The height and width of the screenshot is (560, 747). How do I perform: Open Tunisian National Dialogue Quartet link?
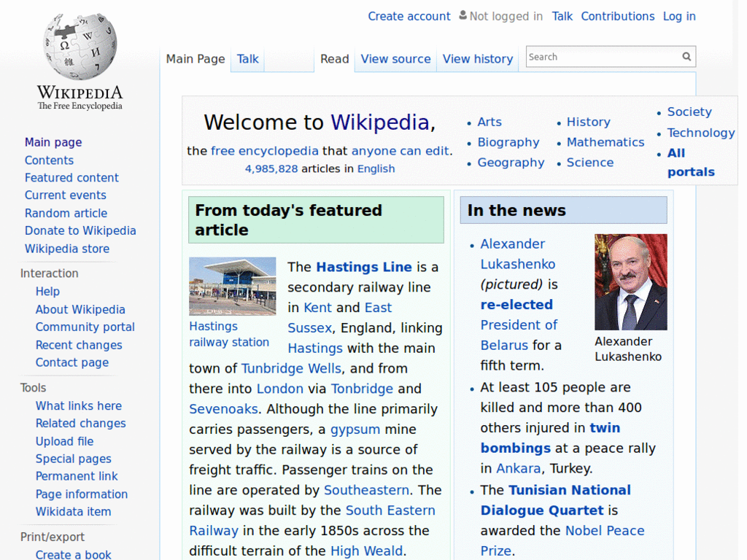click(x=555, y=500)
